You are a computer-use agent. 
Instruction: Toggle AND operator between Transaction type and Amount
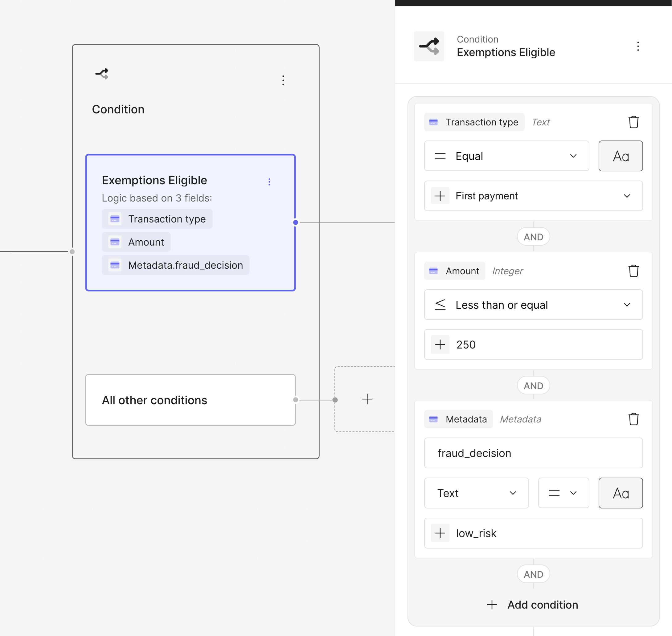[x=533, y=237]
